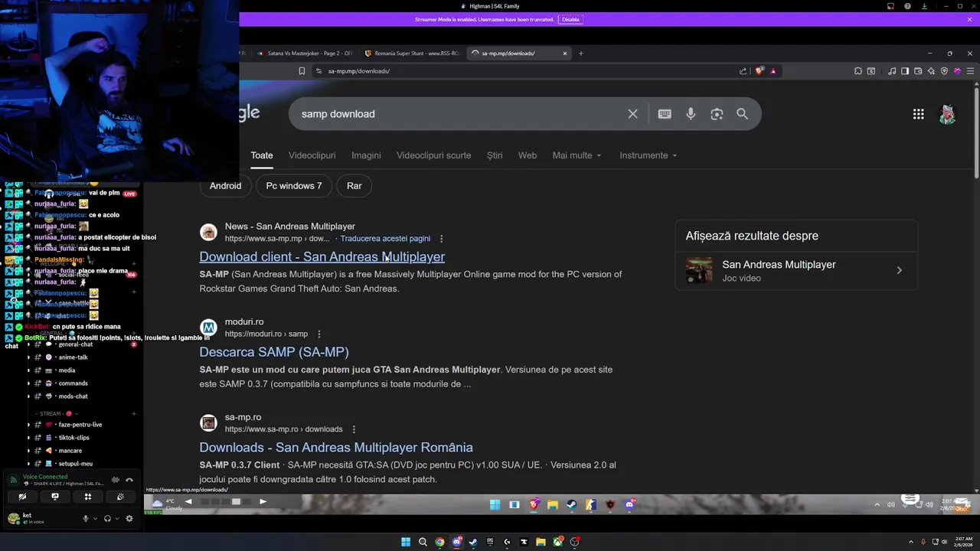Open more options for moduri.ro result

click(x=318, y=334)
